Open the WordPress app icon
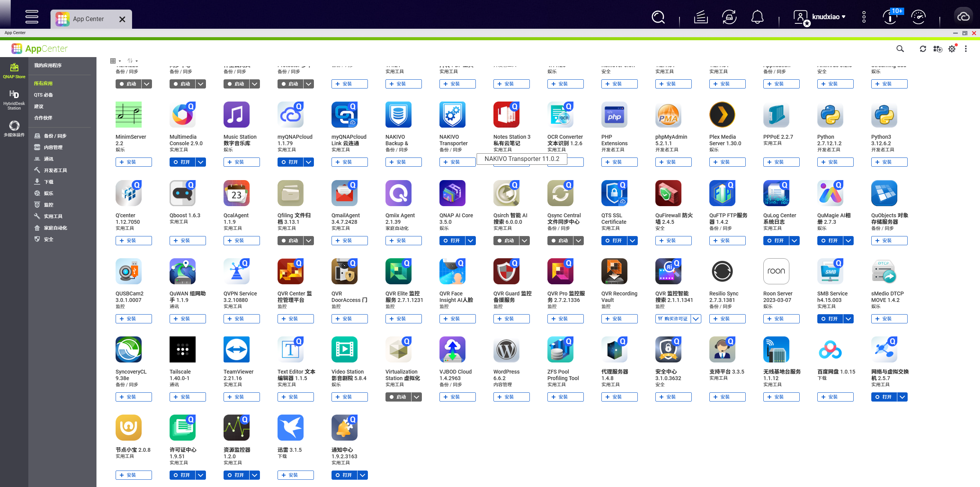980x487 pixels. (x=506, y=349)
